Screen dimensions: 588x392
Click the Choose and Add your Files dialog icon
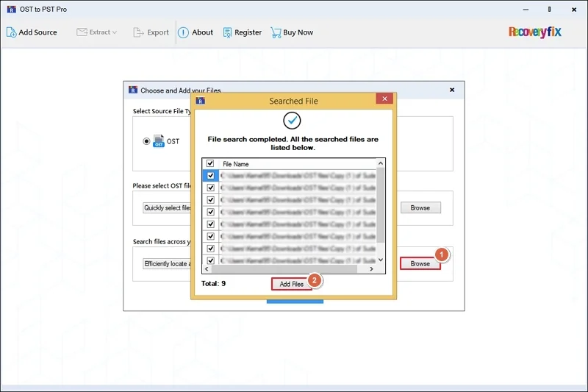click(x=133, y=90)
